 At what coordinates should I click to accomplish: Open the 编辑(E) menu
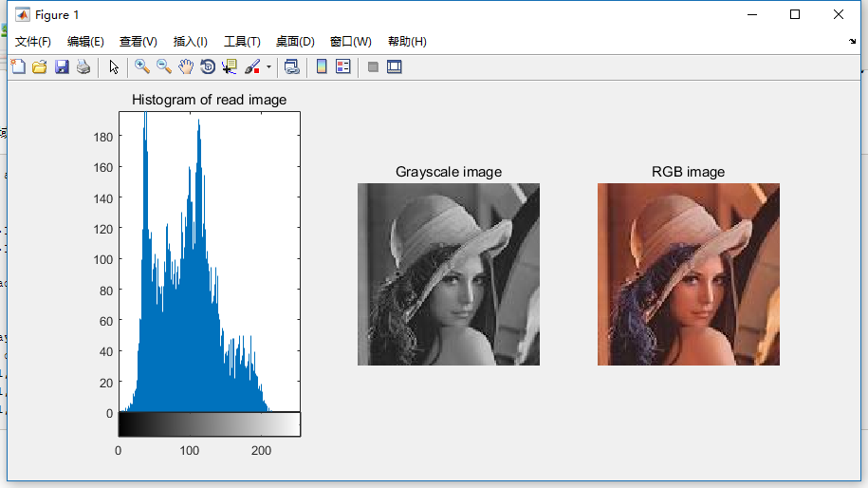85,42
